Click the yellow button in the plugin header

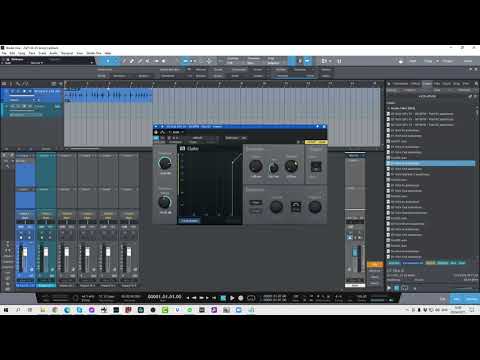pyautogui.click(x=316, y=142)
